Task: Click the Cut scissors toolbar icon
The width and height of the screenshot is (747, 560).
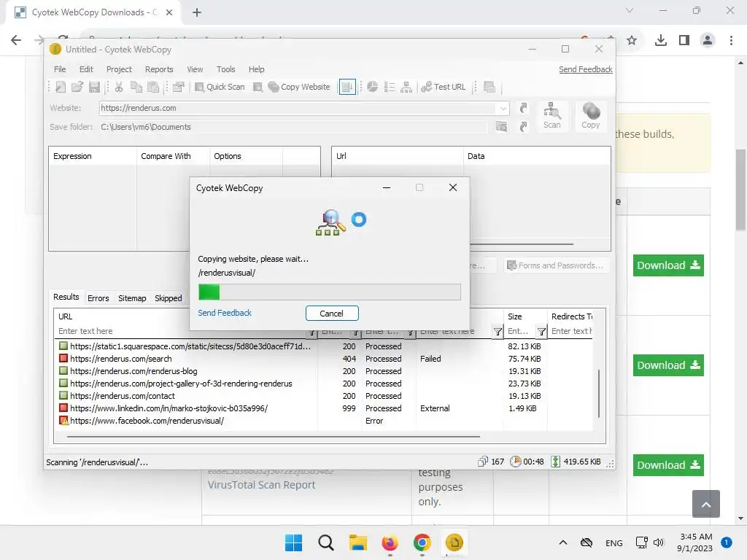Action: pyautogui.click(x=119, y=87)
